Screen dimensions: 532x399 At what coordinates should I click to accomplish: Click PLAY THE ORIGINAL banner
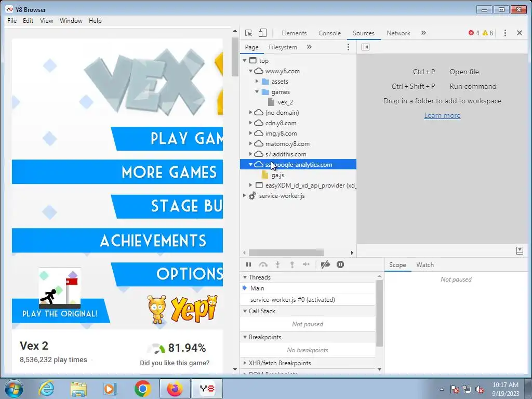tap(60, 311)
